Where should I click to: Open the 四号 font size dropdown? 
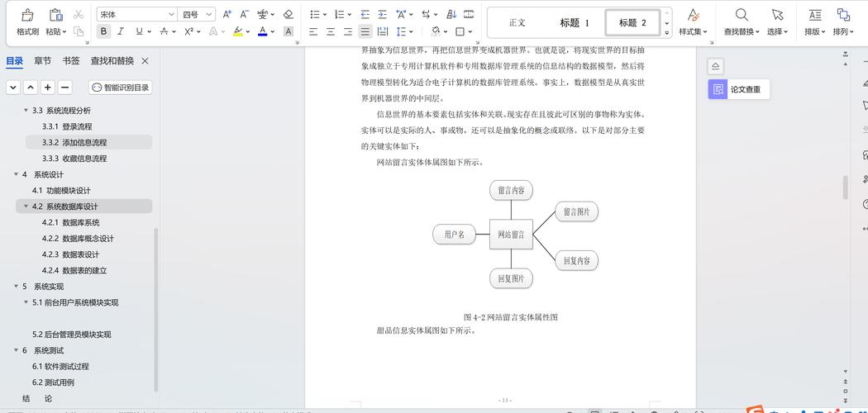click(x=198, y=14)
